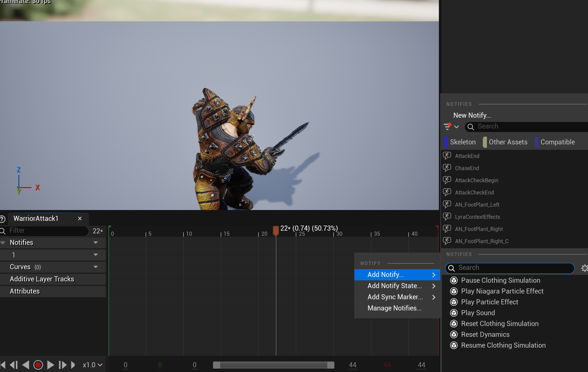Click the Resume Clothing Simulation icon
588x372 pixels.
454,345
